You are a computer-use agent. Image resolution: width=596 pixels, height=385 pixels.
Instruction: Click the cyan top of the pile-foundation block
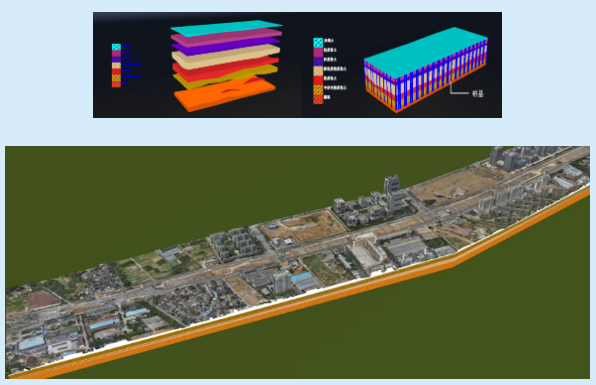[426, 52]
